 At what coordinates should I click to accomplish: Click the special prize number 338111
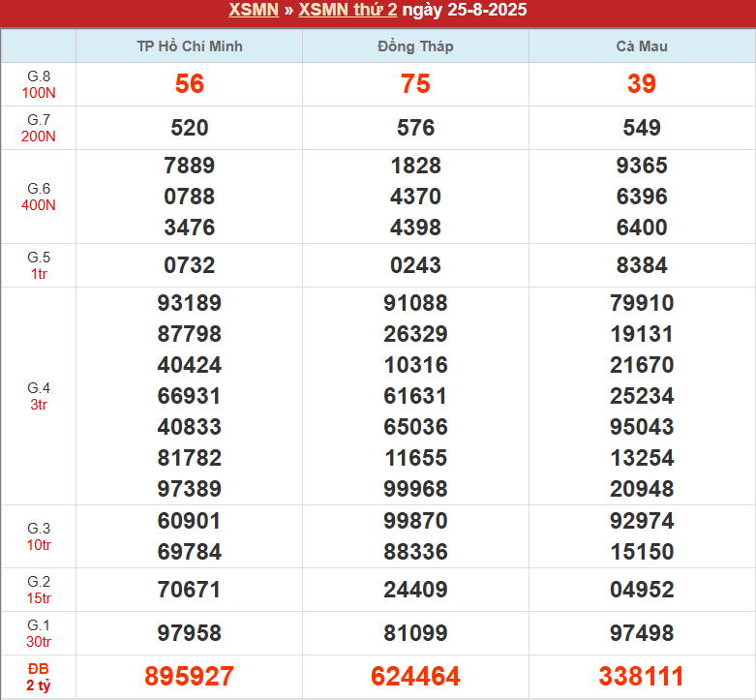(x=642, y=676)
